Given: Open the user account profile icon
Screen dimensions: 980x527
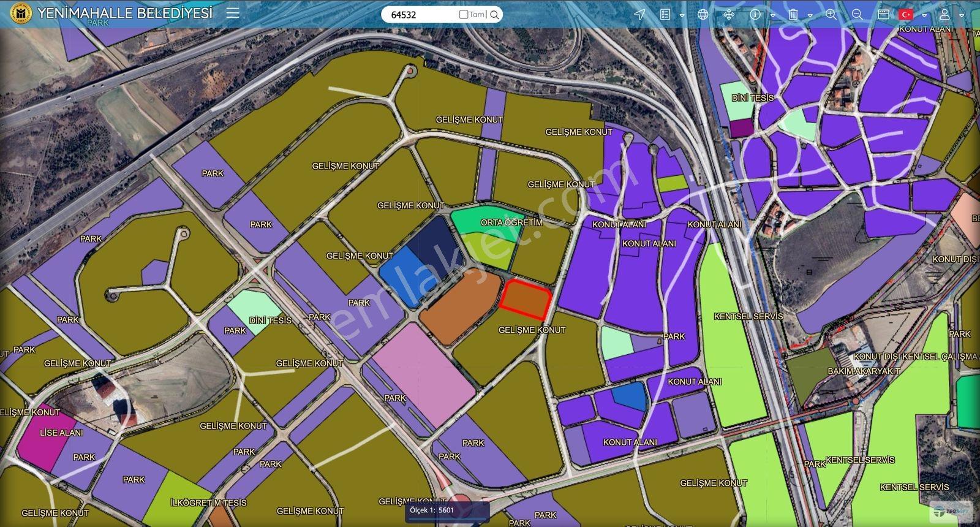Looking at the screenshot, I should [x=945, y=14].
